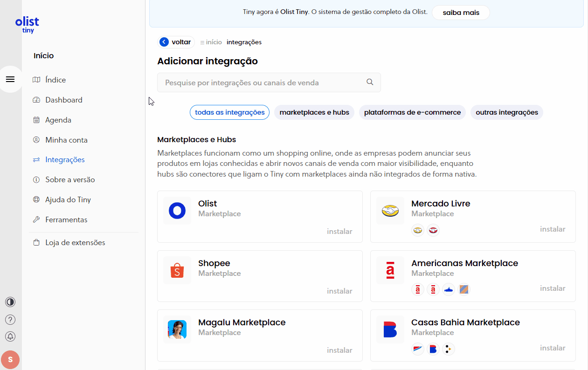This screenshot has height=370, width=588.
Task: Click the Olist marketplace logo
Action: pyautogui.click(x=177, y=211)
